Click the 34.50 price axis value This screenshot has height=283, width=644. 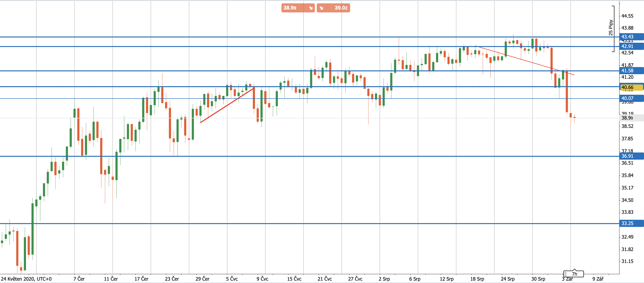(x=627, y=200)
